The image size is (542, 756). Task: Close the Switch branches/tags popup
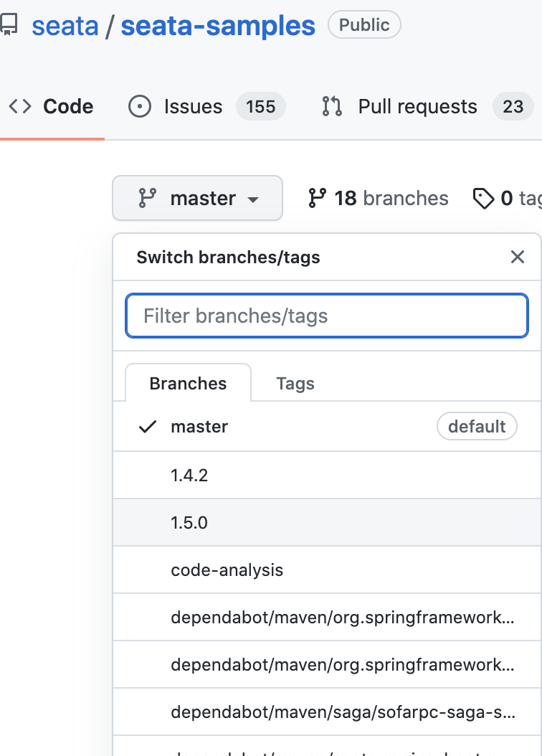pos(518,257)
